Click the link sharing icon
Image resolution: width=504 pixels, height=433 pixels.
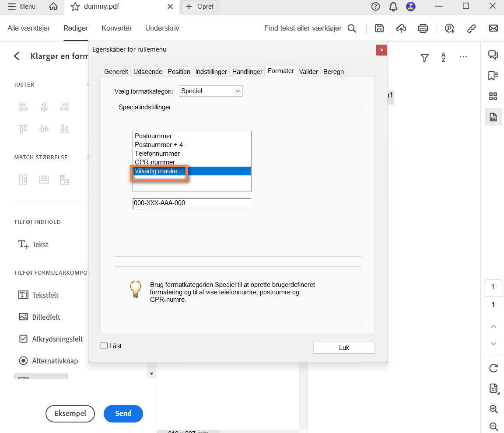[471, 28]
